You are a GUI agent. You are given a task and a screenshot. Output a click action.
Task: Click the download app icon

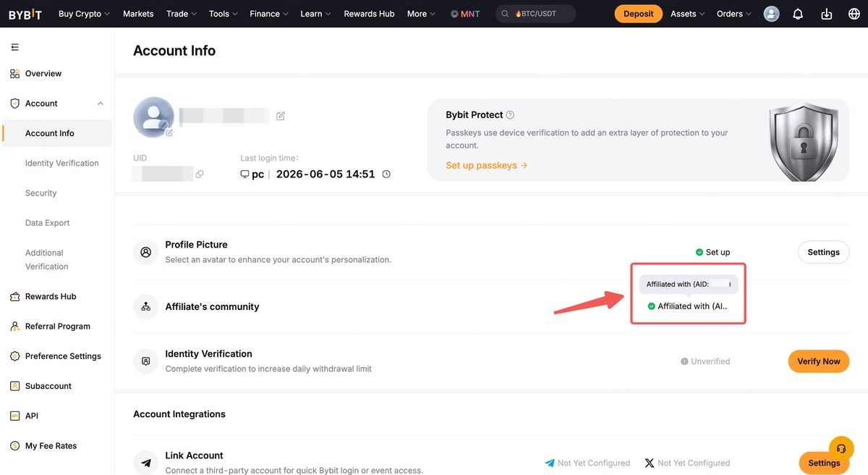point(826,14)
